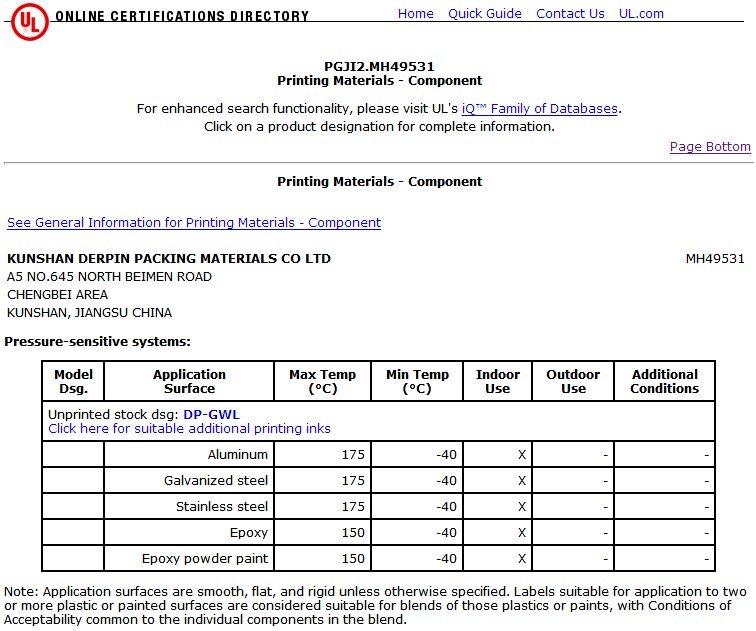Open iQ Family of Databases link
The width and height of the screenshot is (756, 631).
[540, 108]
